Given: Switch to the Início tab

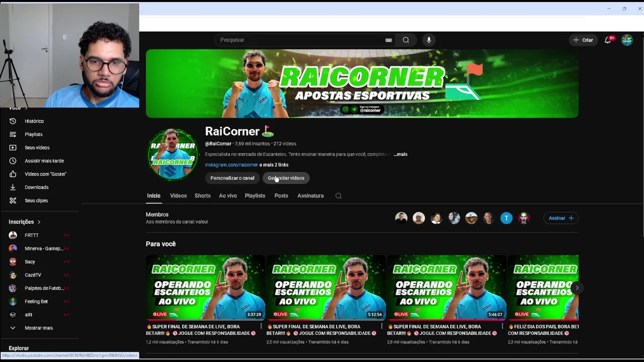Looking at the screenshot, I should pyautogui.click(x=153, y=196).
